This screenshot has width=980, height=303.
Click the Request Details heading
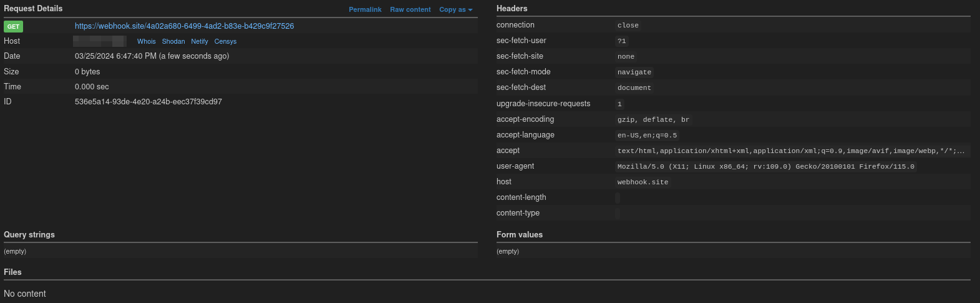[33, 9]
